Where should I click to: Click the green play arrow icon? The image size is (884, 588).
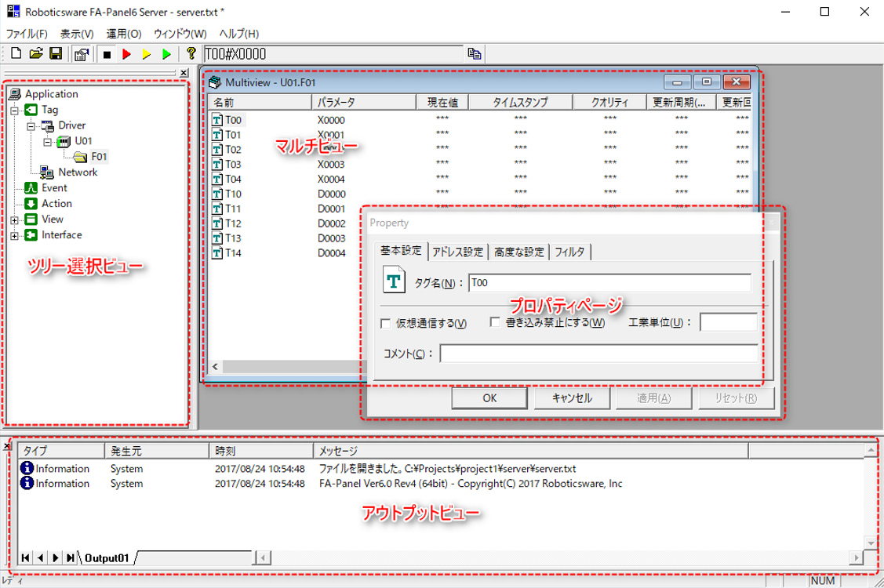pyautogui.click(x=166, y=54)
